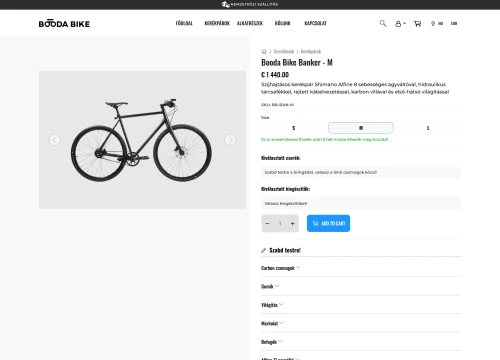Screen dimensions: 500x360
Task: Open the shopping cart icon
Action: pyautogui.click(x=417, y=24)
